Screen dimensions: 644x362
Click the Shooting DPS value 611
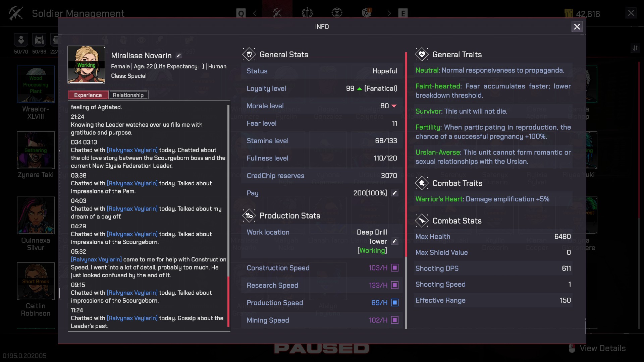pyautogui.click(x=566, y=268)
